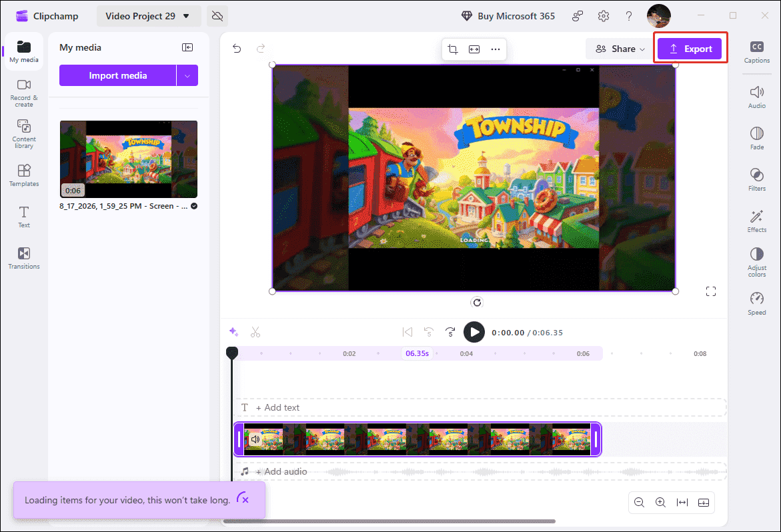
Task: Open the help question mark
Action: (629, 16)
